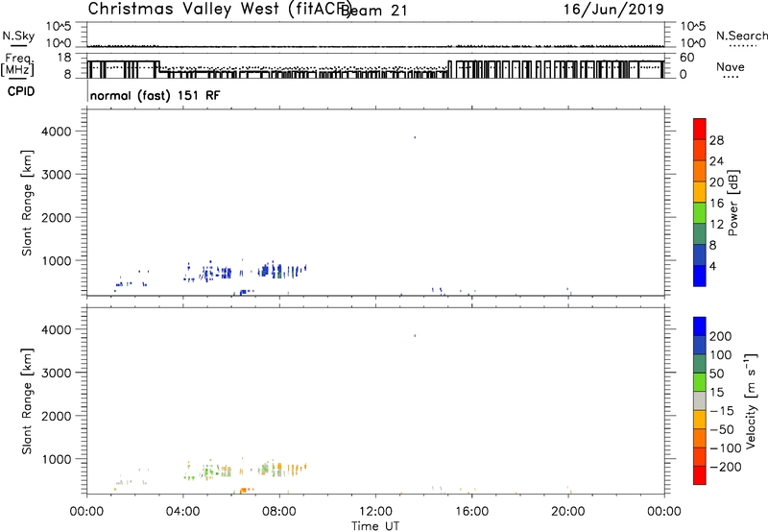Click the '50' label on Velocity colorbar

[x=716, y=374]
